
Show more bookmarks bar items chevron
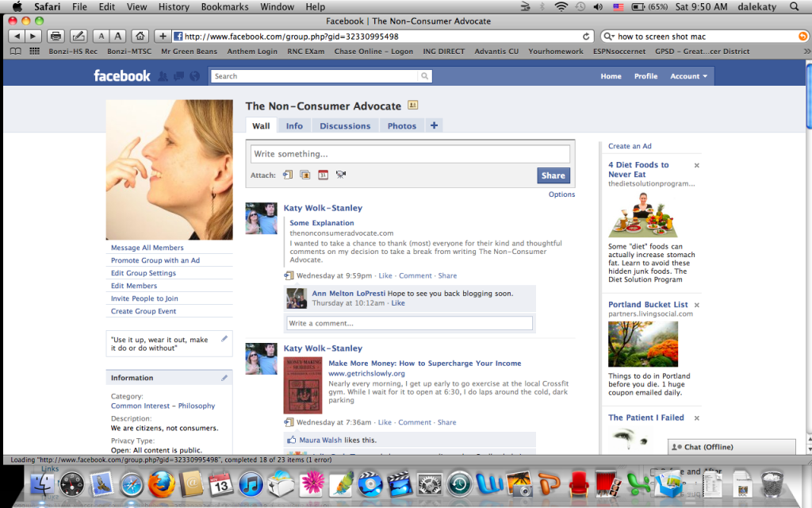[806, 52]
